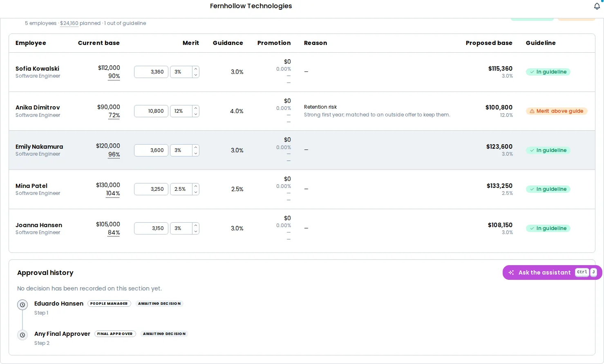
Task: Click Sofia Kowalski's 90% compa-ratio
Action: [x=114, y=76]
